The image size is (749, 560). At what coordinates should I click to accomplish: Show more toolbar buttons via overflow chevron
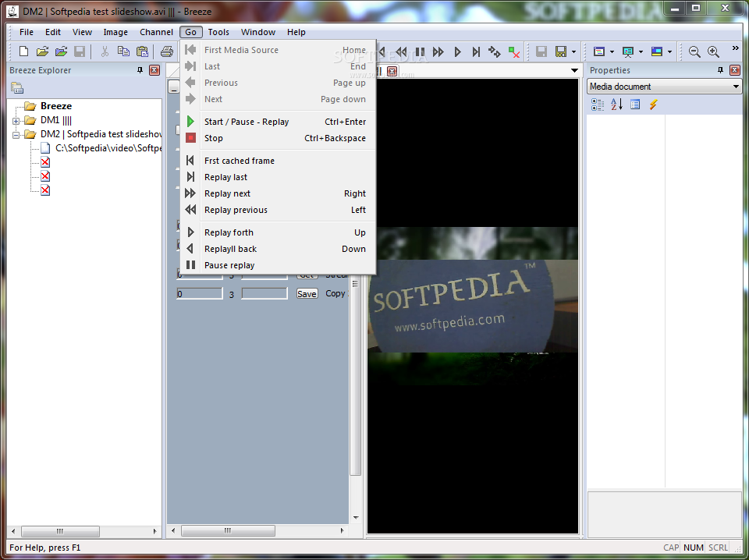[736, 48]
